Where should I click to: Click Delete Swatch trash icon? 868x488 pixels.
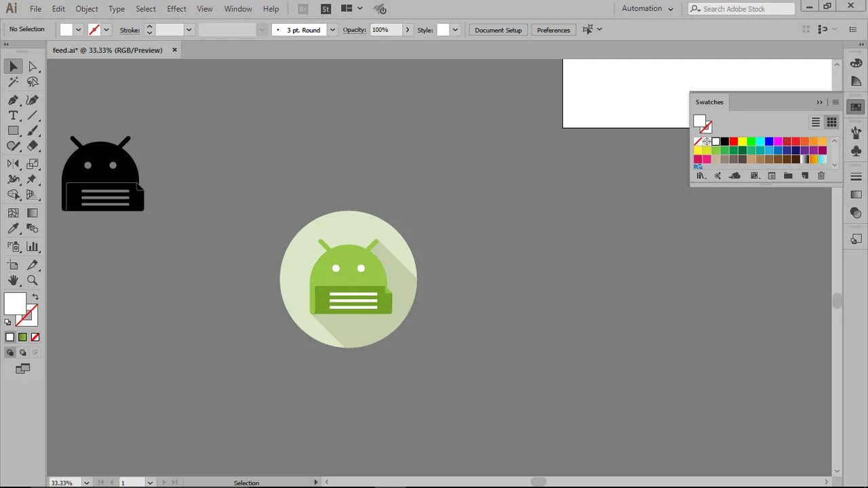[821, 176]
